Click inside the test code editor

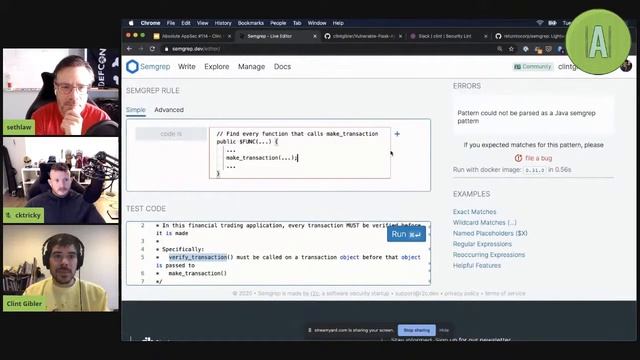[278, 253]
